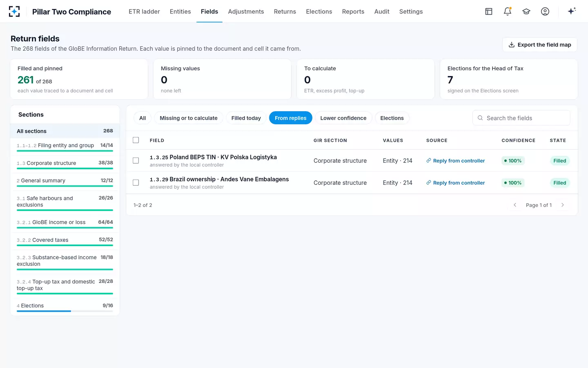
Task: Go to the previous page arrow
Action: tap(515, 205)
